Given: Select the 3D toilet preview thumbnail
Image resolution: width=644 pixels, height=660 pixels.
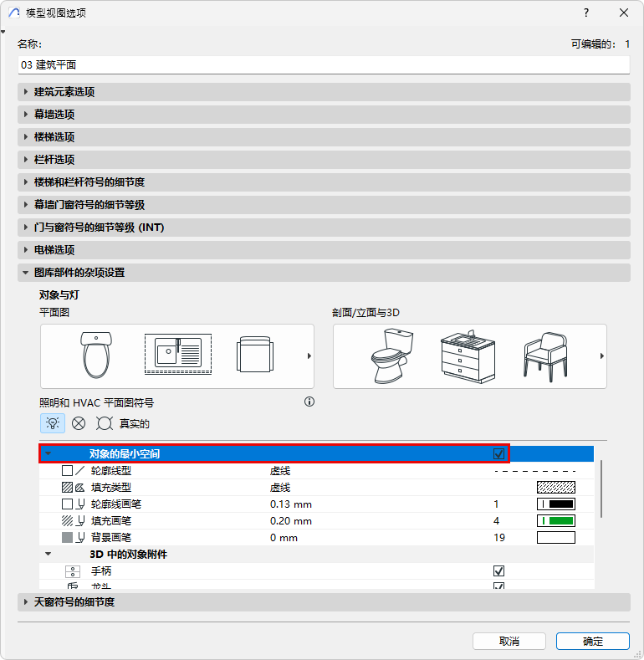Looking at the screenshot, I should (392, 356).
